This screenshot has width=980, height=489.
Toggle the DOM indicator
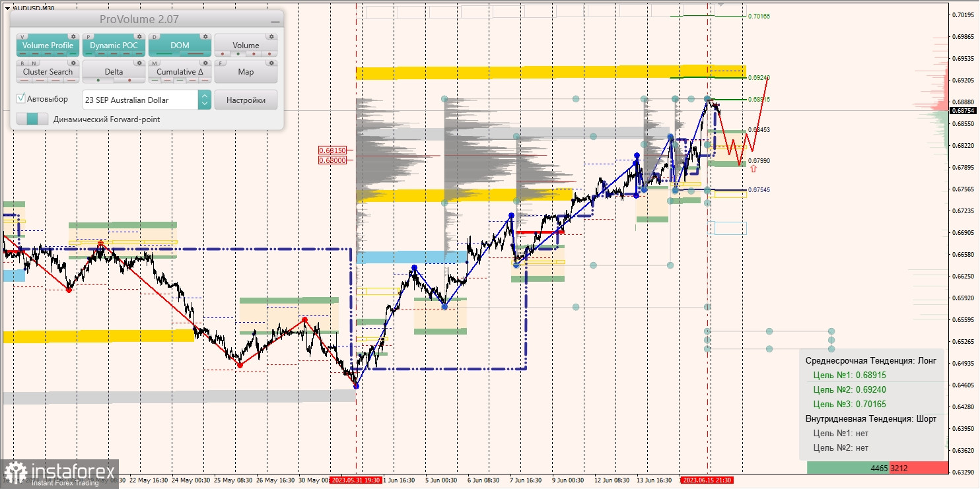pos(180,46)
